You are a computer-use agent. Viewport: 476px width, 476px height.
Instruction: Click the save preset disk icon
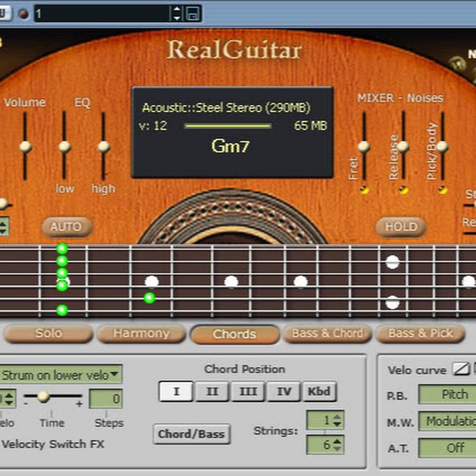[194, 14]
